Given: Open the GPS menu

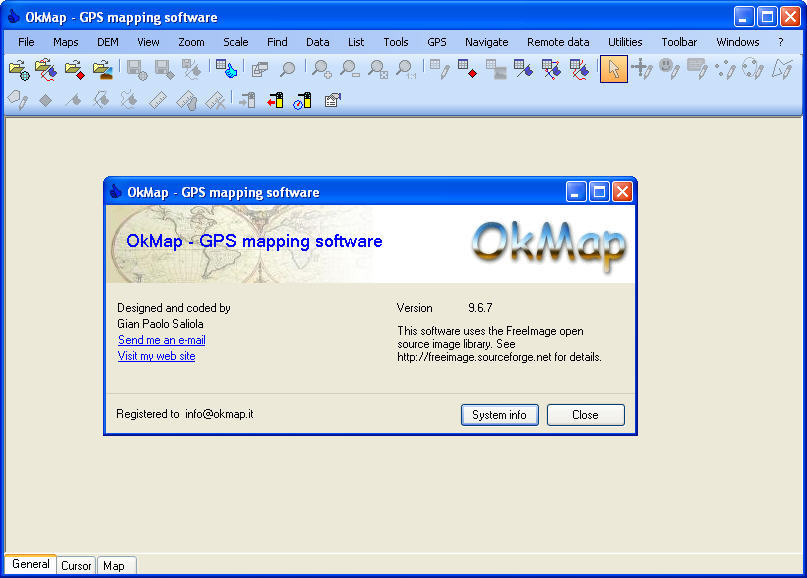Looking at the screenshot, I should pyautogui.click(x=436, y=42).
